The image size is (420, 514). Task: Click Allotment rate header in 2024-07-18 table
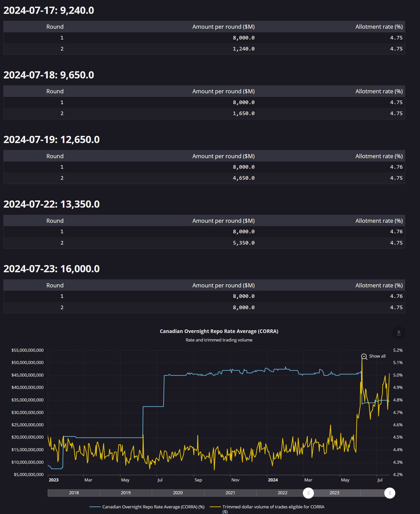(379, 91)
